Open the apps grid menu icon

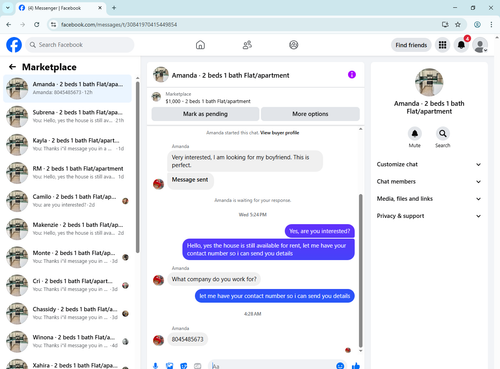pos(442,45)
